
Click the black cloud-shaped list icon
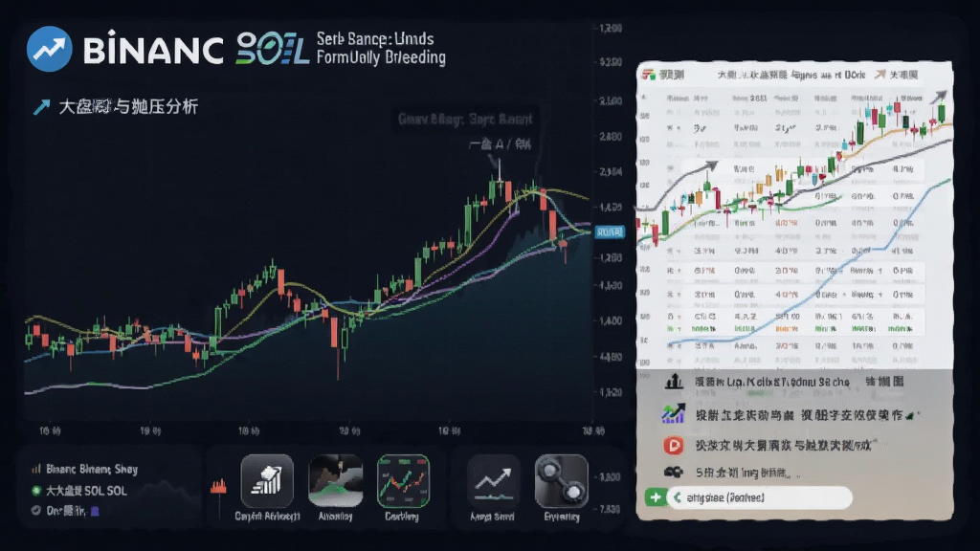(x=673, y=473)
